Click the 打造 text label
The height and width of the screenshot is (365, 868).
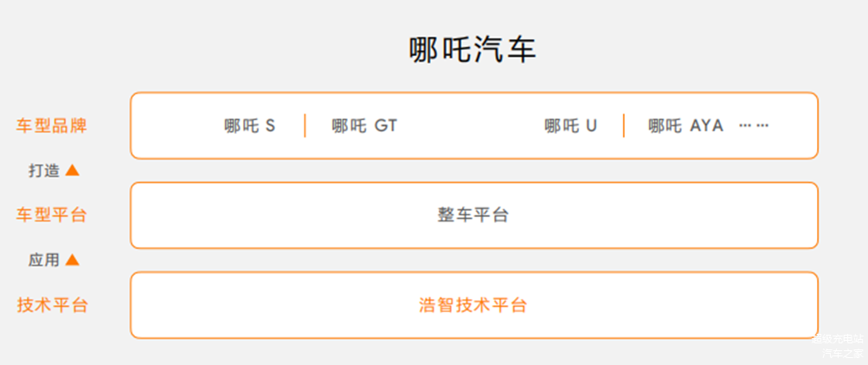pos(44,171)
